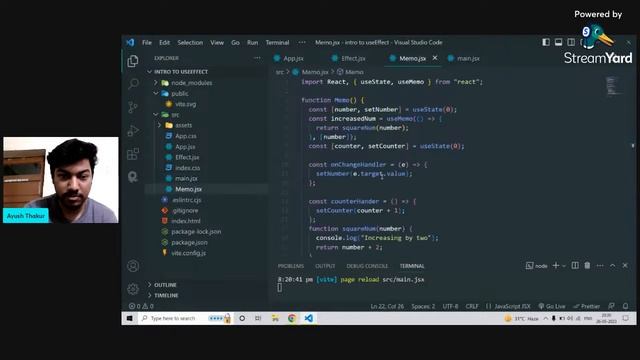Open Effect.jsx in the explorer tree
Image resolution: width=640 pixels, height=360 pixels.
pyautogui.click(x=187, y=157)
